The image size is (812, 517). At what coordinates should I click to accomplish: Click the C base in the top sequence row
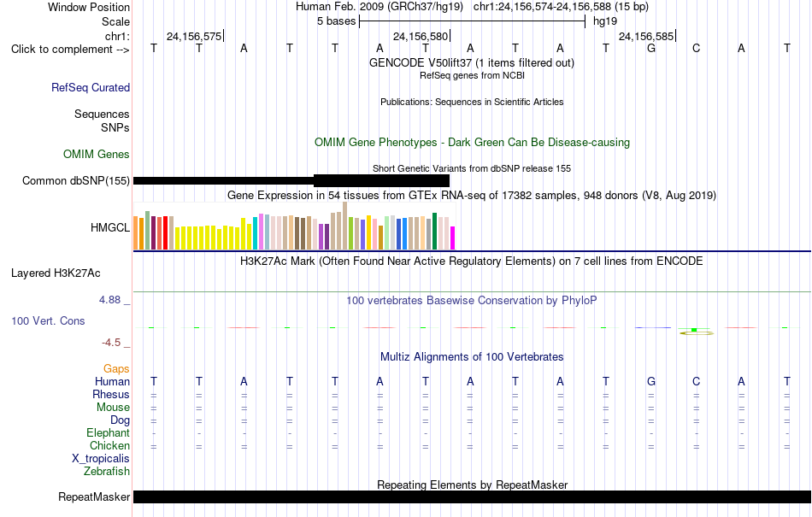tap(696, 48)
